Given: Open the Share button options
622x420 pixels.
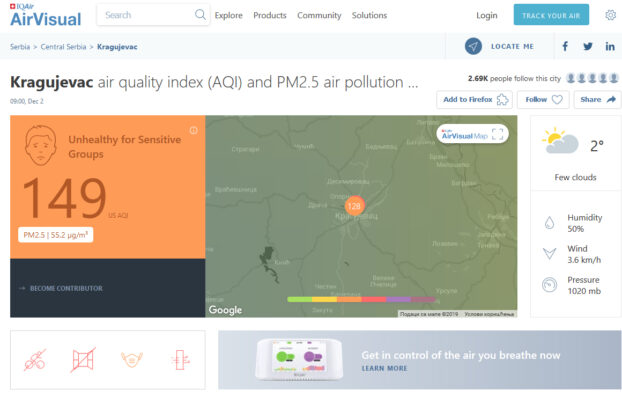Looking at the screenshot, I should pyautogui.click(x=598, y=99).
